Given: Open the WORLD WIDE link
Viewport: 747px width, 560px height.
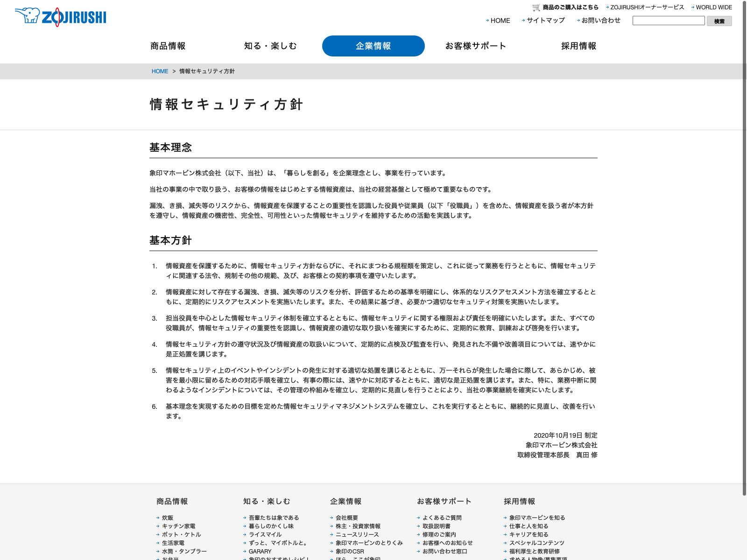Looking at the screenshot, I should pos(713,7).
